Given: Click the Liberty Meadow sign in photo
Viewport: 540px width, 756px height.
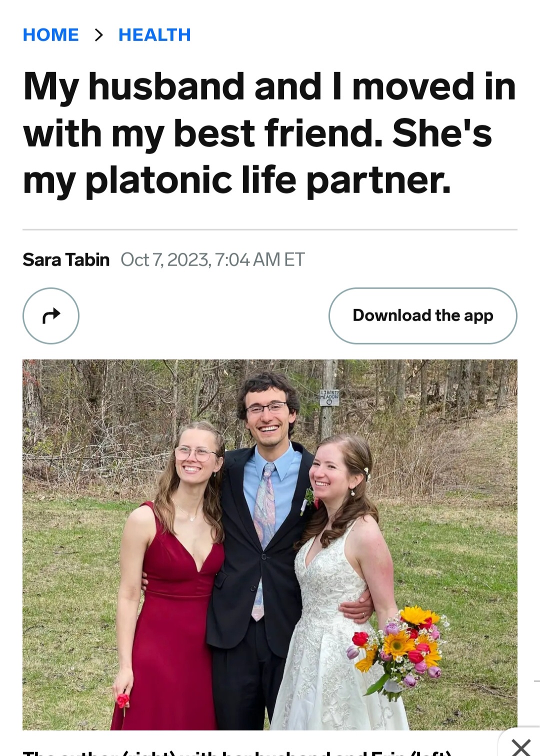Looking at the screenshot, I should pyautogui.click(x=329, y=397).
